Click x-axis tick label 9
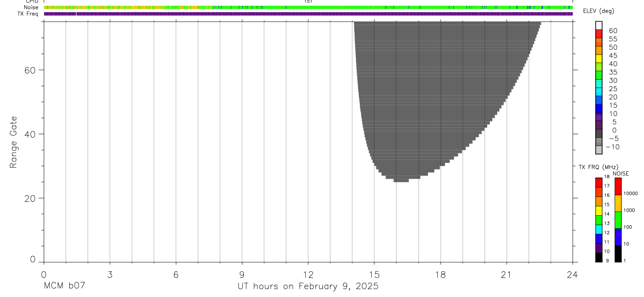Image resolution: width=644 pixels, height=297 pixels. click(x=242, y=274)
